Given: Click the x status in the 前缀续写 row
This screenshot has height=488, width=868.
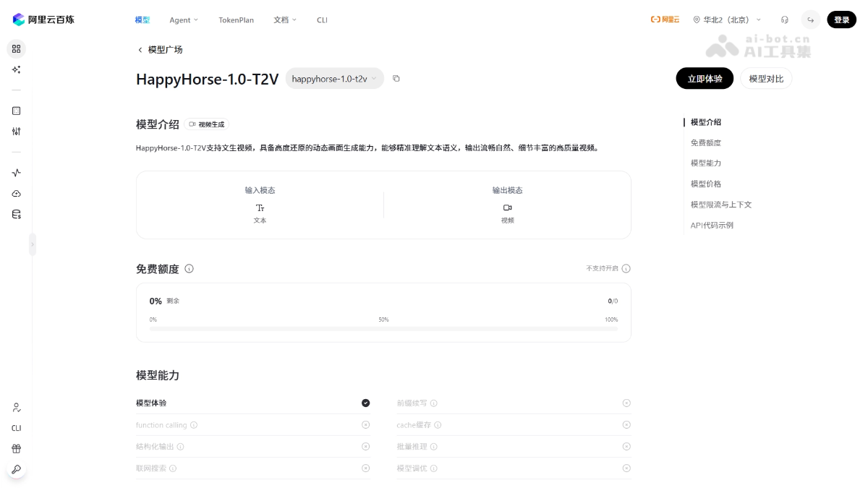Looking at the screenshot, I should pos(626,403).
